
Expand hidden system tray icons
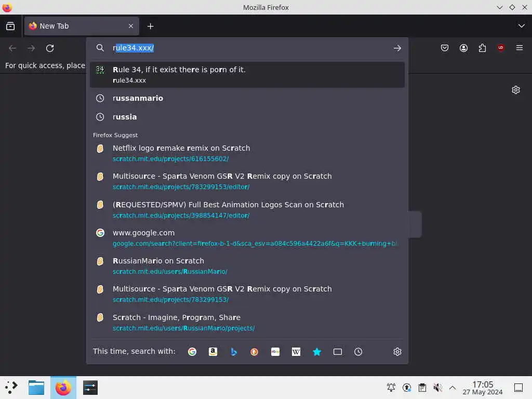pyautogui.click(x=453, y=388)
